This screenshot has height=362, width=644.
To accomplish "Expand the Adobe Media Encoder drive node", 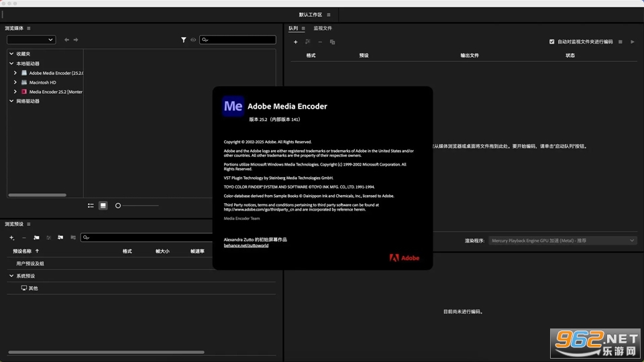I will tap(15, 73).
